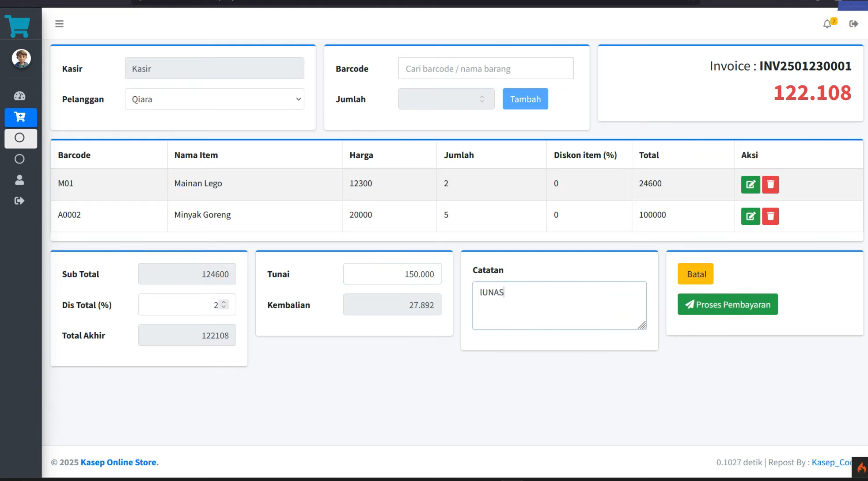Screen dimensions: 868x481
Task: Click the Sub Total field showing 124600
Action: point(187,274)
